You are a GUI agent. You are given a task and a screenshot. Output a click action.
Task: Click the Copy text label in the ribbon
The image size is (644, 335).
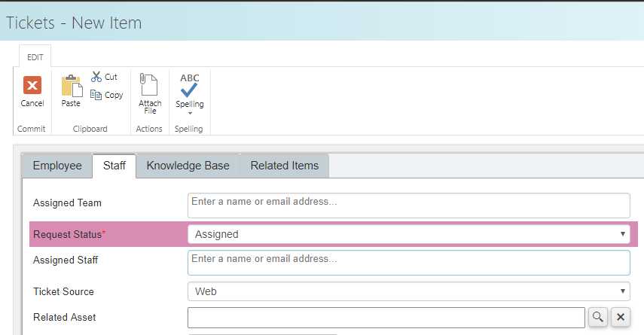coord(114,95)
